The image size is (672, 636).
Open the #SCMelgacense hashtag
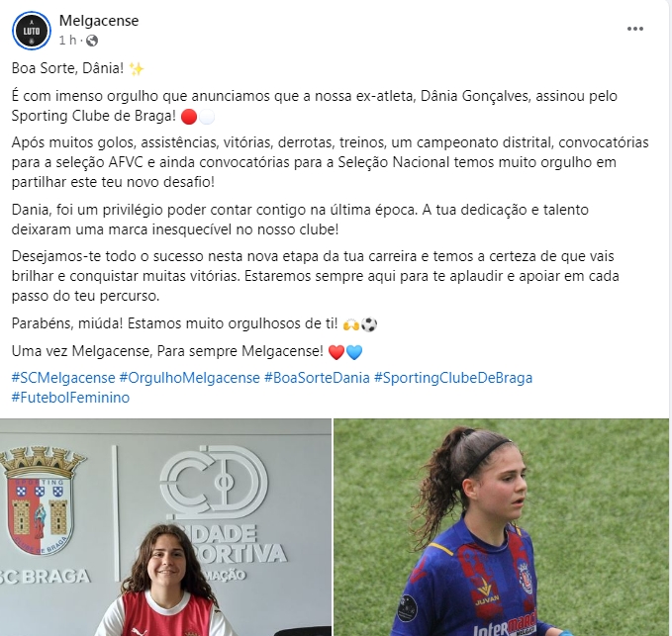(63, 378)
